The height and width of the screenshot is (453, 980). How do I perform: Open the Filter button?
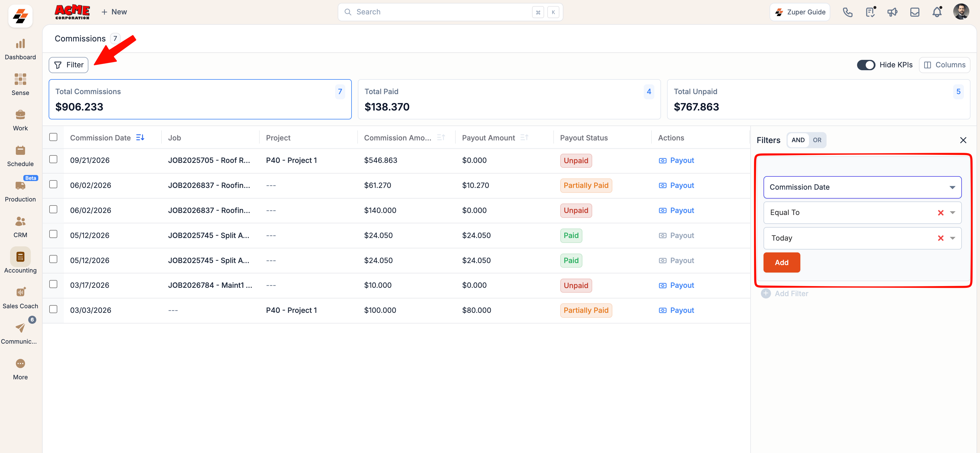click(69, 65)
